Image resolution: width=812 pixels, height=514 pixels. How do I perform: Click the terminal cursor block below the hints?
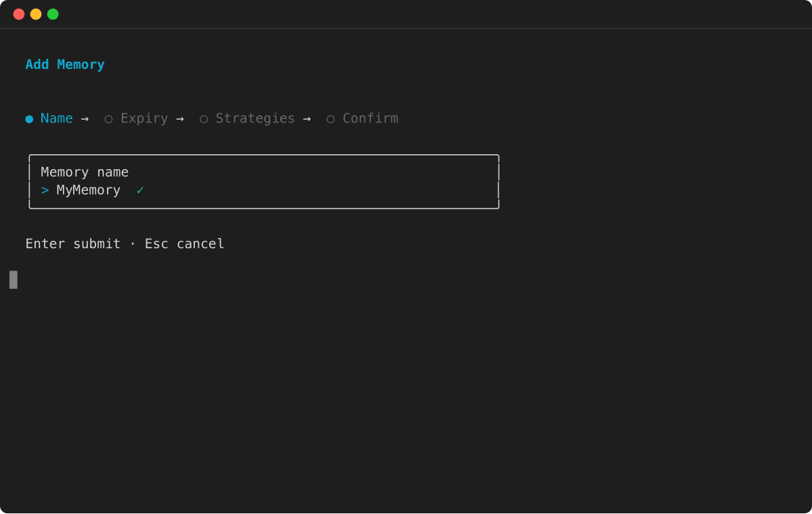pyautogui.click(x=12, y=279)
